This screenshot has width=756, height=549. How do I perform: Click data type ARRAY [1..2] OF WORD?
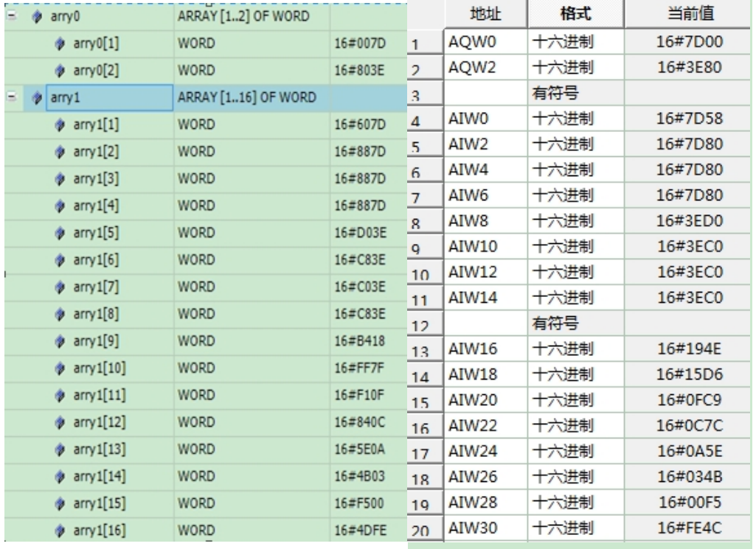click(243, 16)
